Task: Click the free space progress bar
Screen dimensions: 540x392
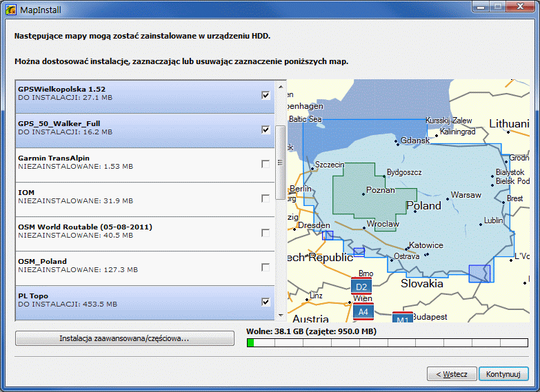Action: coord(388,343)
